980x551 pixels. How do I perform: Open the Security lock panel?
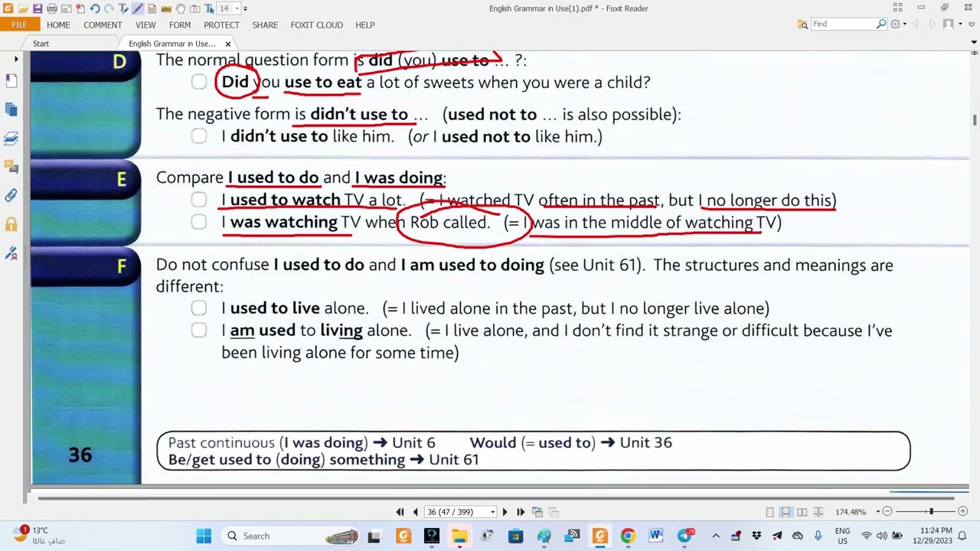(x=11, y=224)
